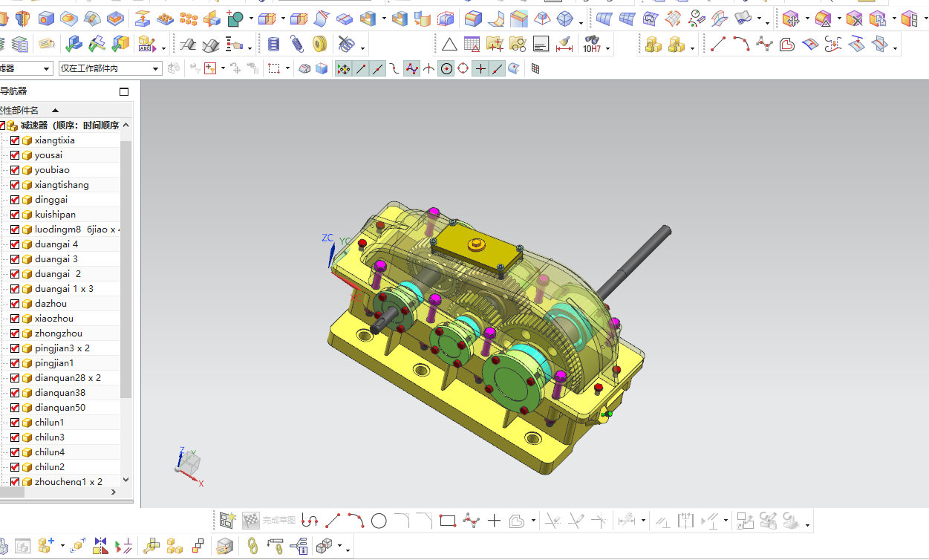Select the extension spring generator icon
929x560 pixels.
[297, 45]
